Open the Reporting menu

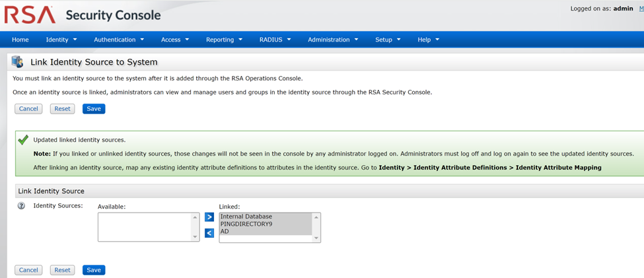224,40
